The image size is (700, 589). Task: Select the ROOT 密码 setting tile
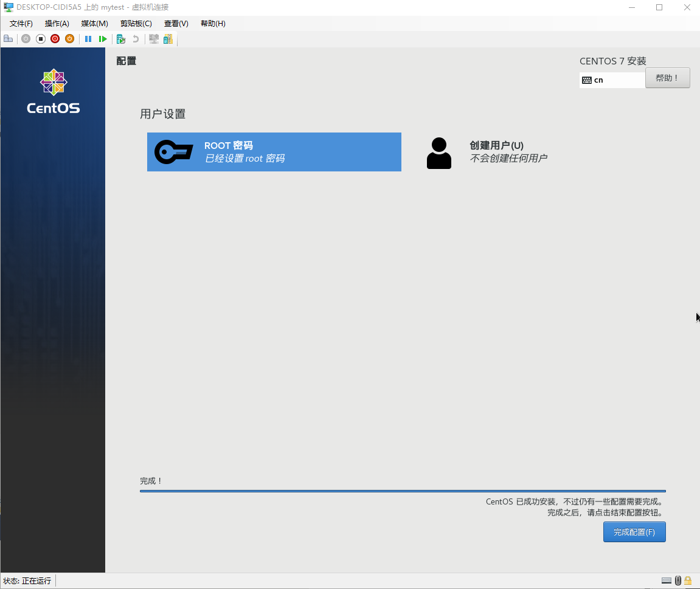coord(274,152)
